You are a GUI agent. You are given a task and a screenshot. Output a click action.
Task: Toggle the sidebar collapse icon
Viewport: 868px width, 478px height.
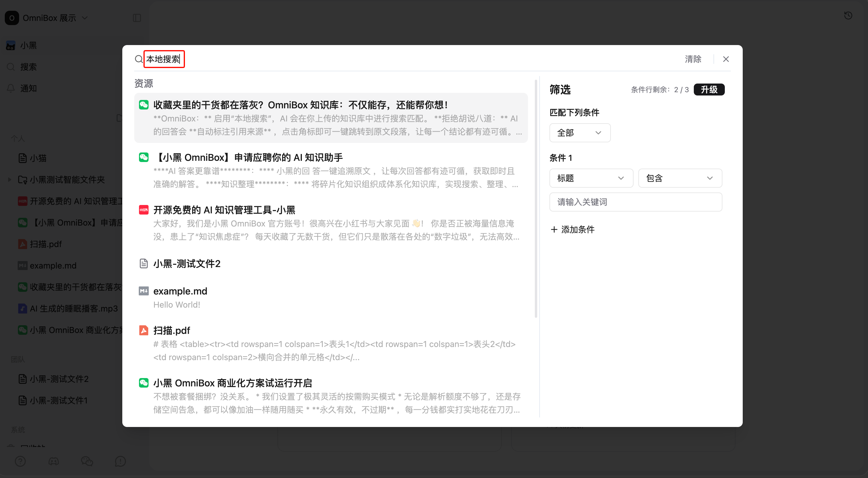pos(137,18)
